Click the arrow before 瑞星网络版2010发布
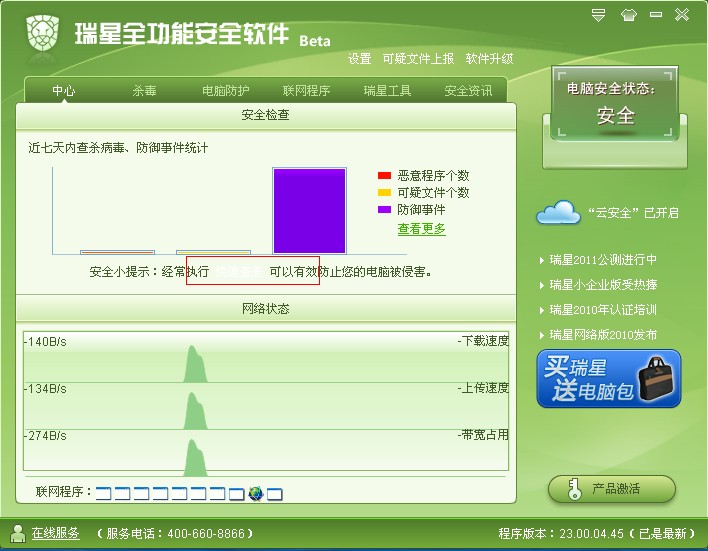 (x=542, y=335)
